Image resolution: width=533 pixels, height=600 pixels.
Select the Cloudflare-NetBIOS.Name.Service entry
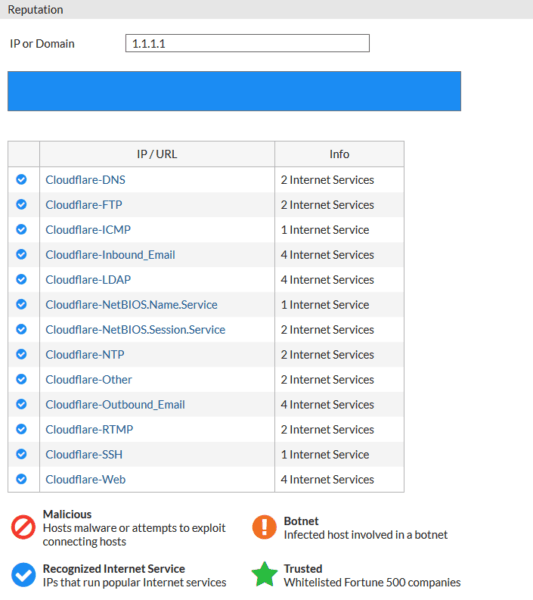[131, 305]
